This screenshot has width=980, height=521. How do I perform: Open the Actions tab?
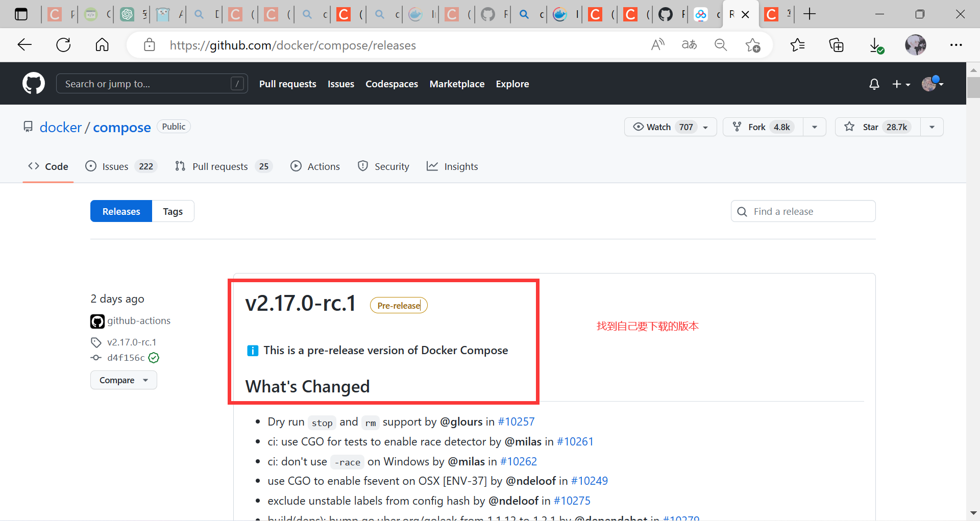click(x=315, y=166)
